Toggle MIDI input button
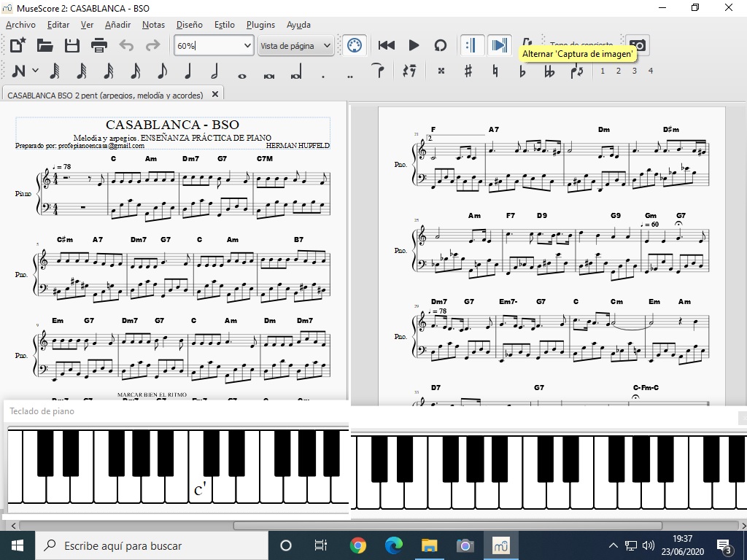The image size is (747, 560). tap(355, 46)
